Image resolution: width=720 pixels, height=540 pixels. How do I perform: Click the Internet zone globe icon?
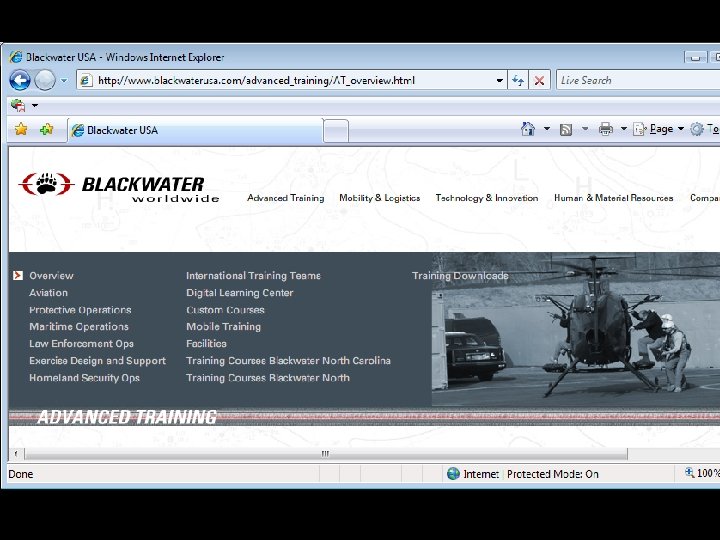click(453, 473)
